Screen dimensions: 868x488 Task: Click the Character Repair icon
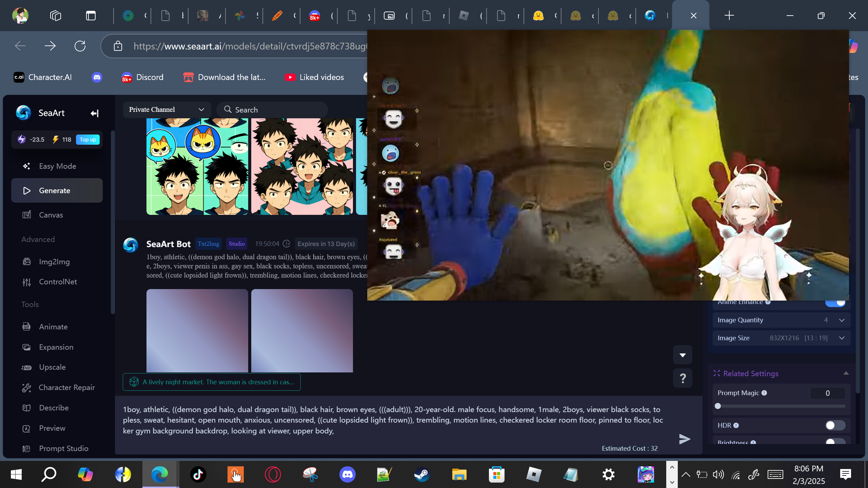coord(26,388)
